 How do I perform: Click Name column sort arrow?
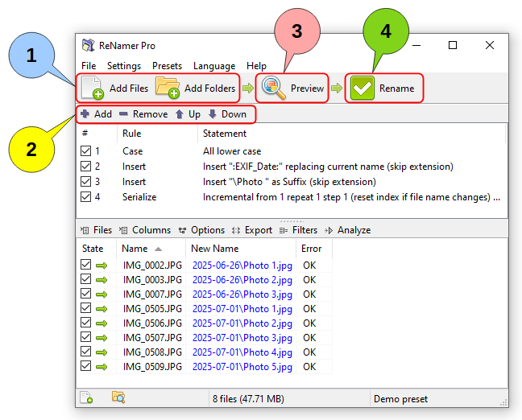tap(159, 249)
